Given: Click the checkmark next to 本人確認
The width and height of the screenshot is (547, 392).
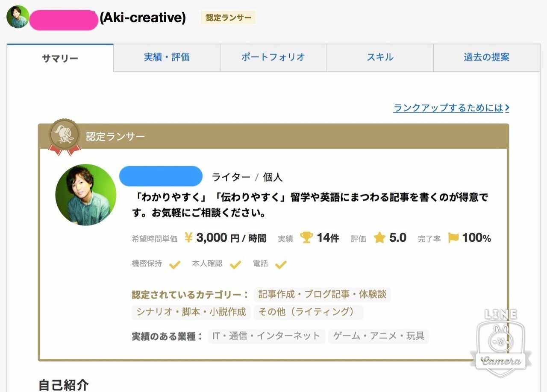Looking at the screenshot, I should click(x=235, y=265).
